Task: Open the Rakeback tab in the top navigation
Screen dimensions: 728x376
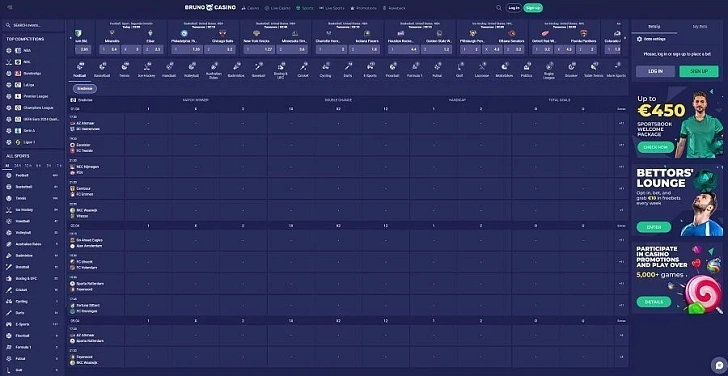Action: [x=394, y=8]
